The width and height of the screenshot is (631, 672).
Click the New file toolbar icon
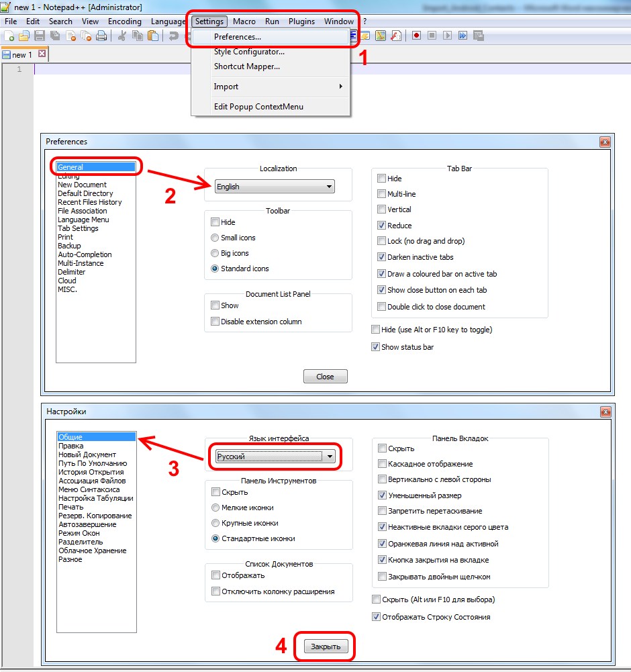pyautogui.click(x=9, y=36)
